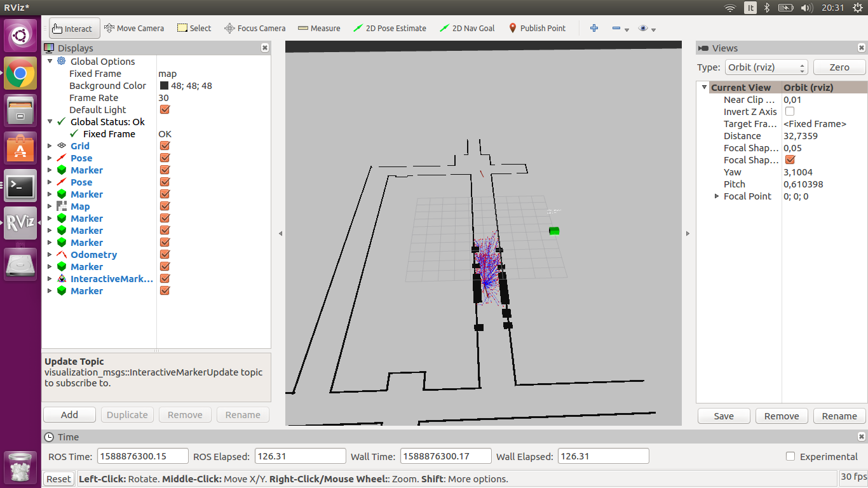Viewport: 868px width, 488px height.
Task: Open the eye icon options dropdown
Action: (x=647, y=29)
